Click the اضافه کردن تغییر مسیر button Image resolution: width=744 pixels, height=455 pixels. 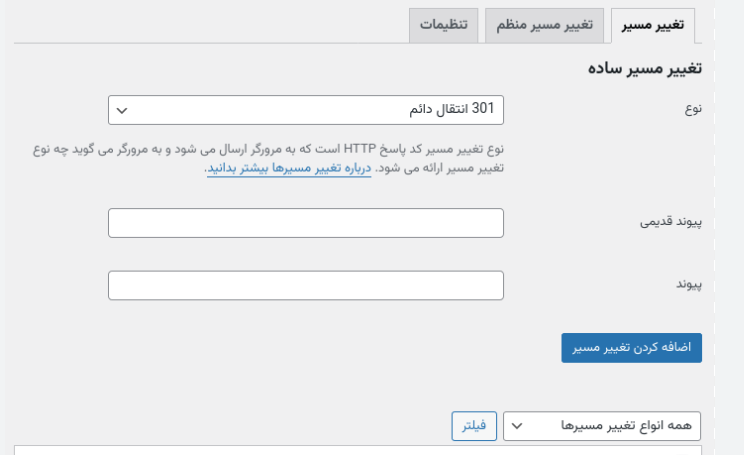[632, 348]
